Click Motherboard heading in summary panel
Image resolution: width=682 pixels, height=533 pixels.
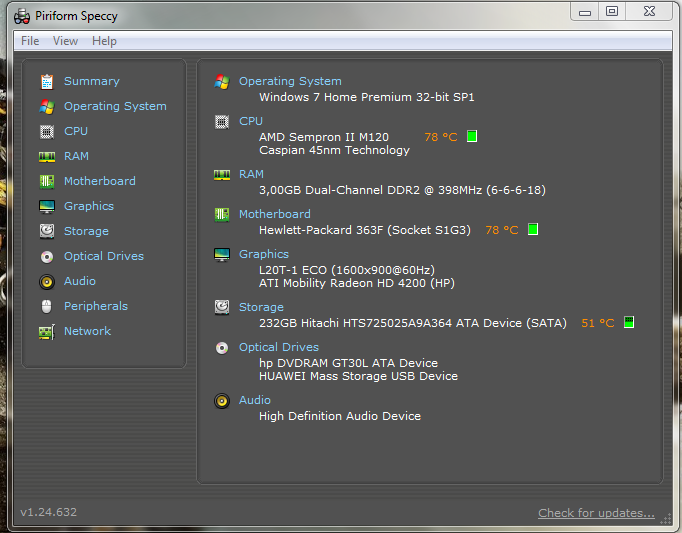(274, 215)
